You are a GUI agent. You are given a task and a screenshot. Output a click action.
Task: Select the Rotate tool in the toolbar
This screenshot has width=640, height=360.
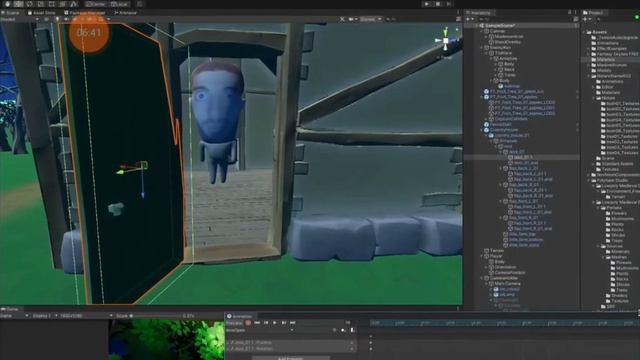coord(29,4)
